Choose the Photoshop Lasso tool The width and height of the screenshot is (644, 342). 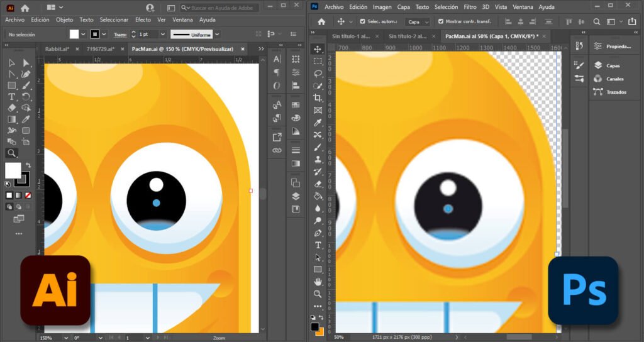click(x=318, y=74)
